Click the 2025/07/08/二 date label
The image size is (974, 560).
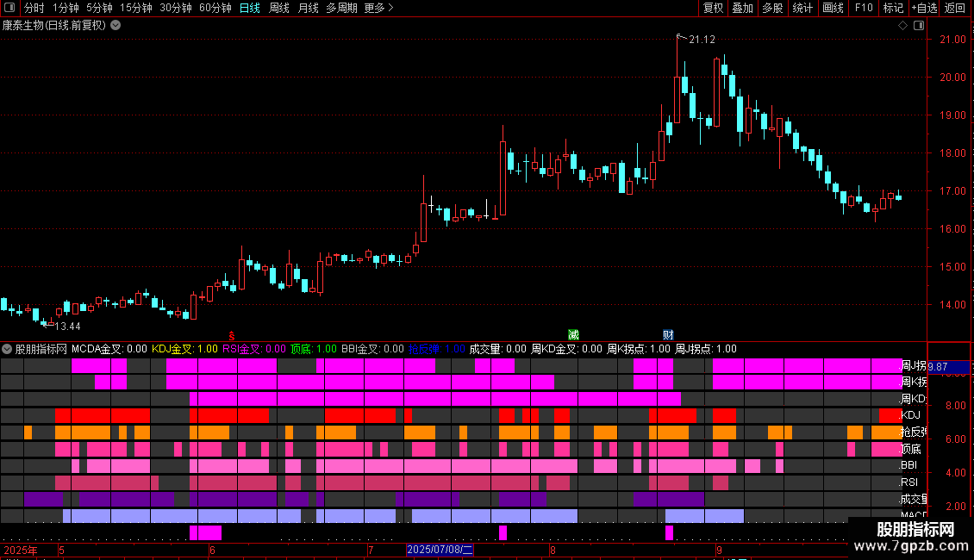coord(440,550)
